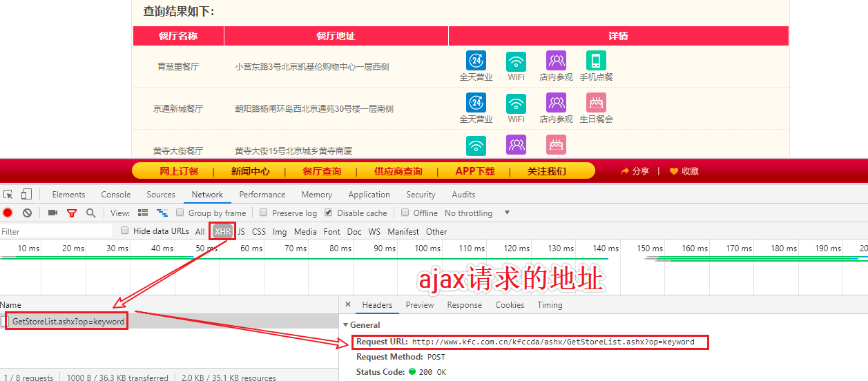This screenshot has width=868, height=381.
Task: Select the inspect element cursor icon
Action: [8, 195]
